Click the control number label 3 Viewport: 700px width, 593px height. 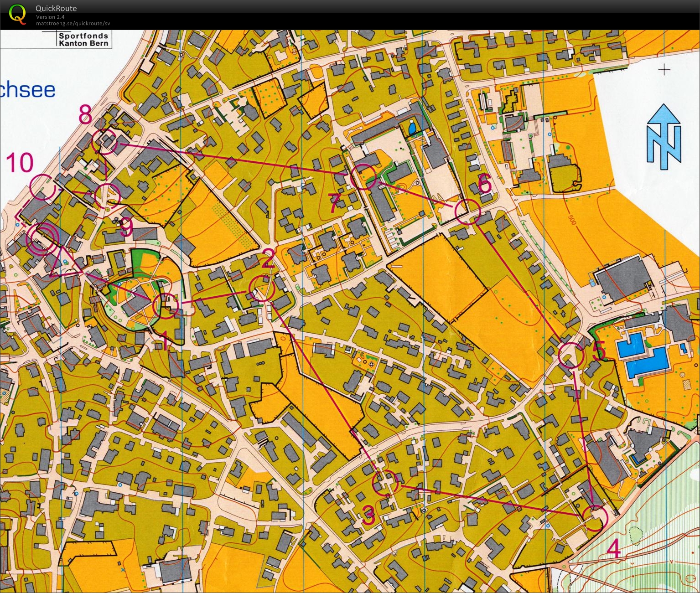pos(368,515)
